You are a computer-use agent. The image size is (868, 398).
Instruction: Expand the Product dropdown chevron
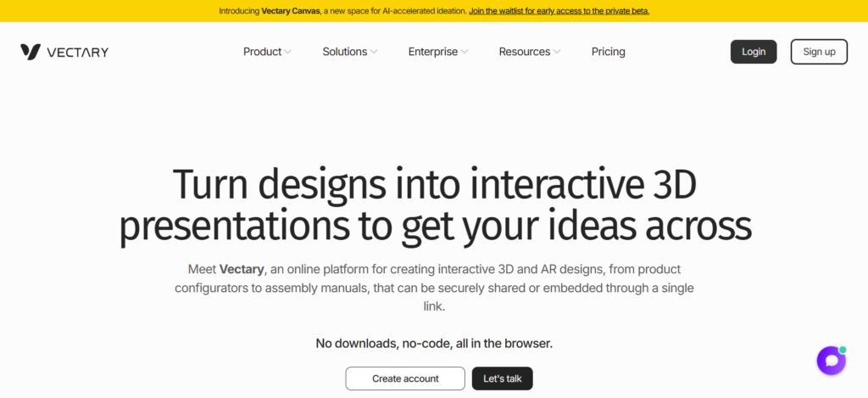pyautogui.click(x=288, y=52)
